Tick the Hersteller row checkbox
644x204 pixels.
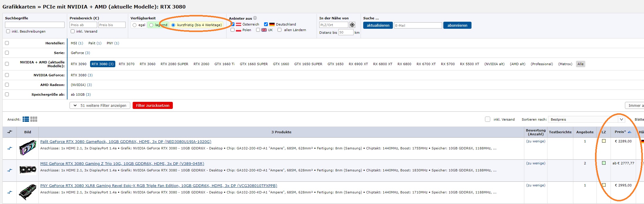tap(7, 43)
